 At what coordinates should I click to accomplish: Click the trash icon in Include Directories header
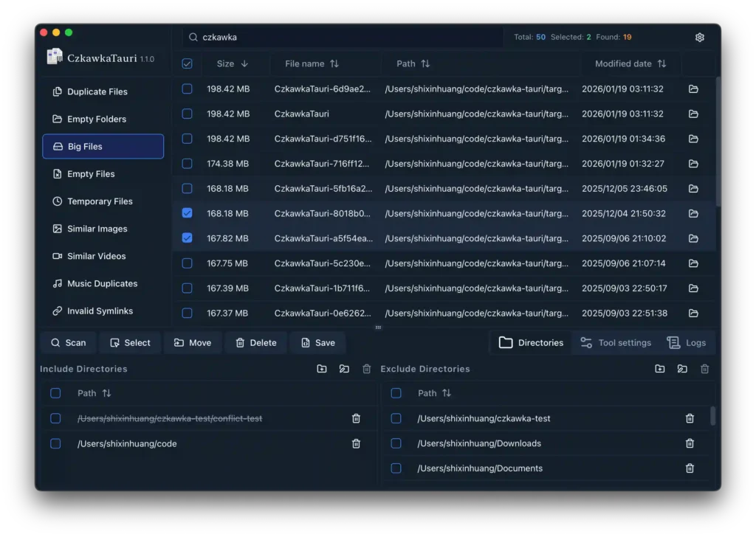366,369
